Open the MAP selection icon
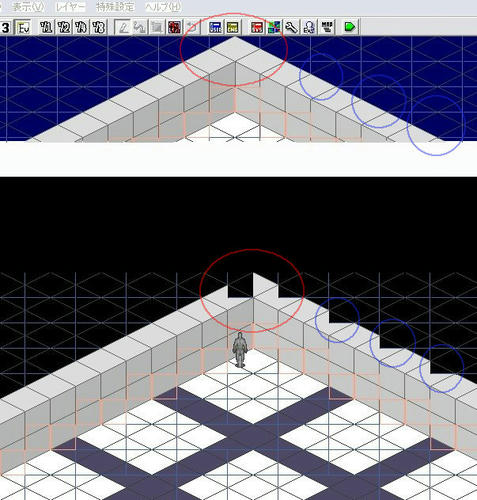The image size is (477, 500). point(327,27)
